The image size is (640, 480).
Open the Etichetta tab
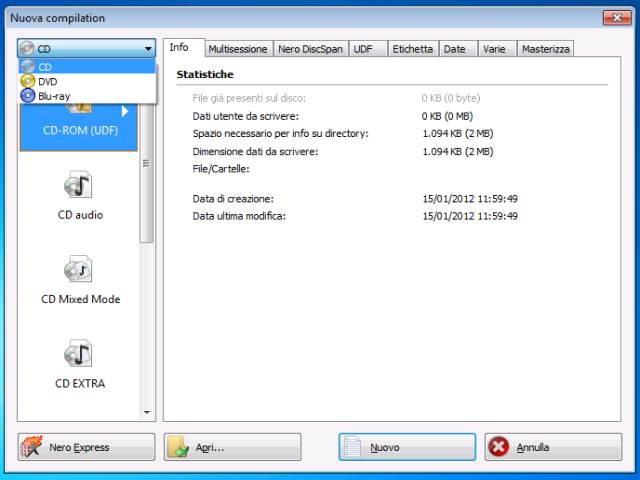pos(412,49)
